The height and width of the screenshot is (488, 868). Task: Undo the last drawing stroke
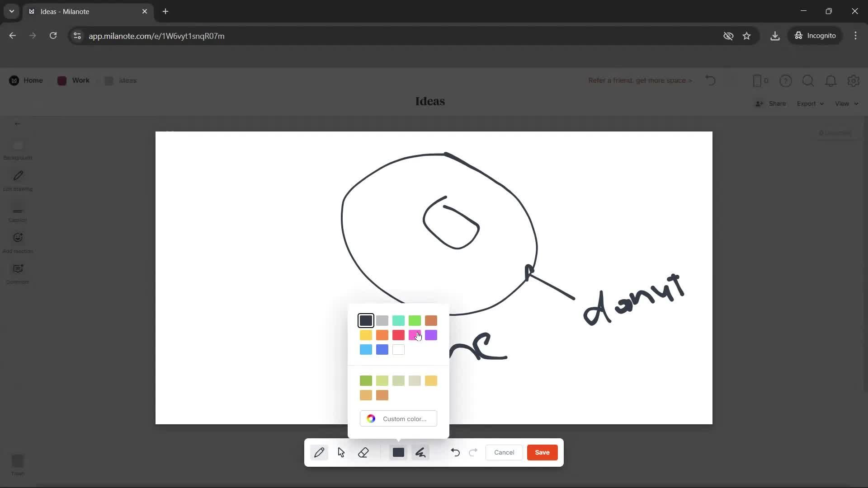[455, 452]
